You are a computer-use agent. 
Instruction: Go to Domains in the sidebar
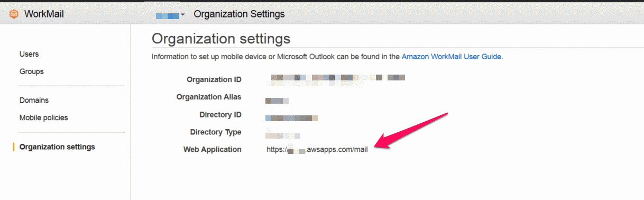(x=34, y=100)
